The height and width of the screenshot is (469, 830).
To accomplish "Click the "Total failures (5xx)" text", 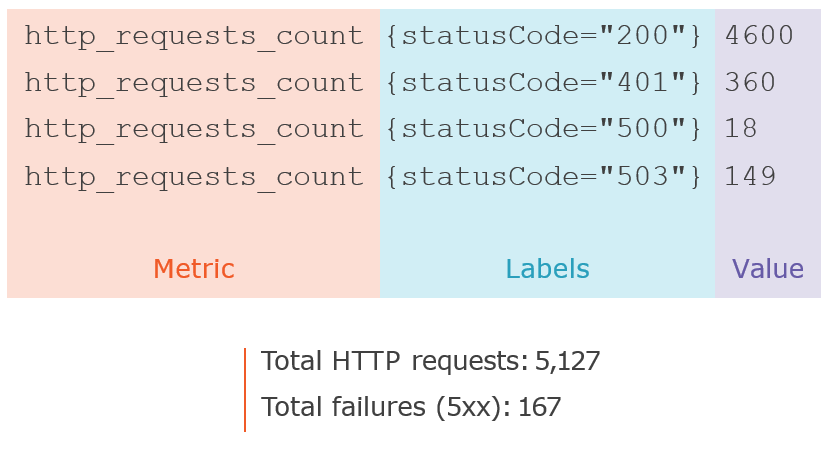I will pos(386,407).
